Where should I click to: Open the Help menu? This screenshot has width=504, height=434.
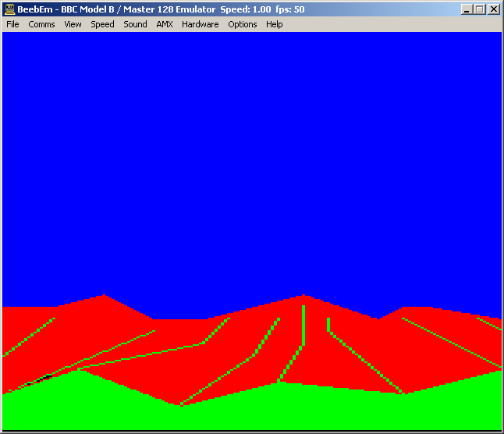click(274, 24)
